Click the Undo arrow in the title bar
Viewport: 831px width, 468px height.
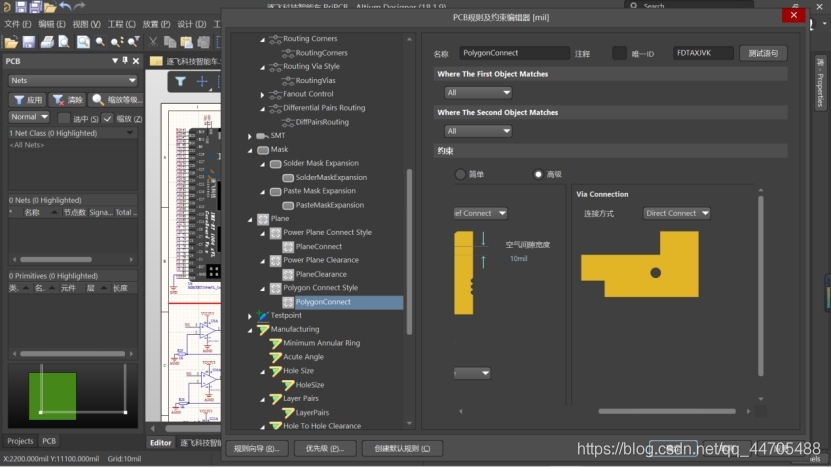click(x=65, y=6)
